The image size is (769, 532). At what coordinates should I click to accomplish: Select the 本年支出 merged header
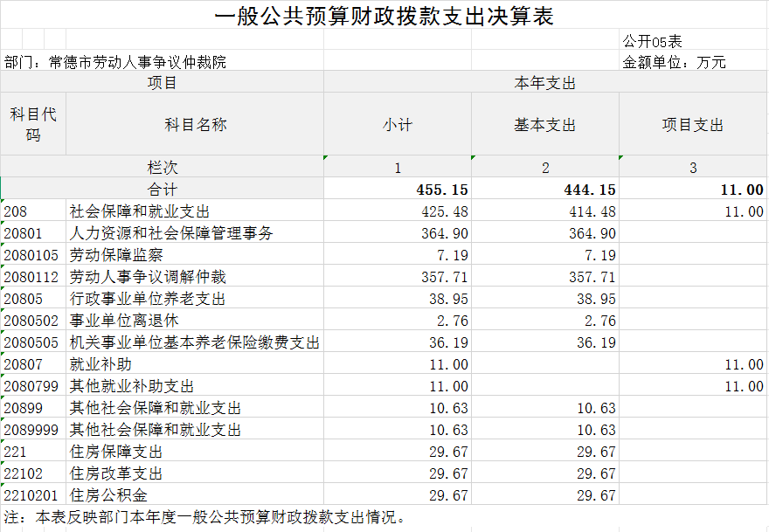(x=545, y=83)
